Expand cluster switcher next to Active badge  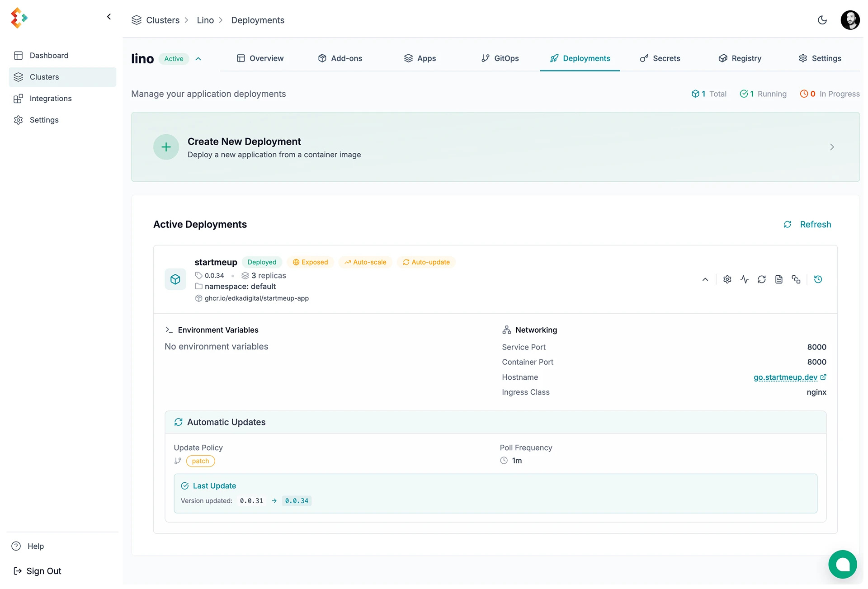click(x=198, y=59)
